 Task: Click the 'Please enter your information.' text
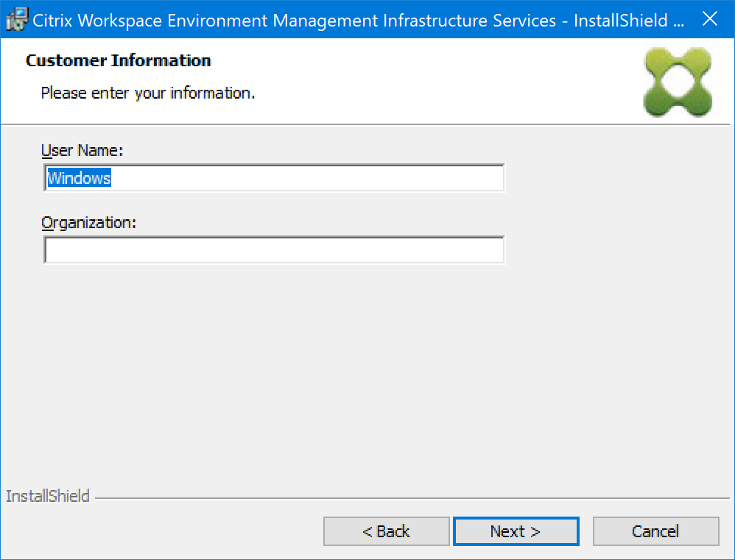[x=148, y=93]
